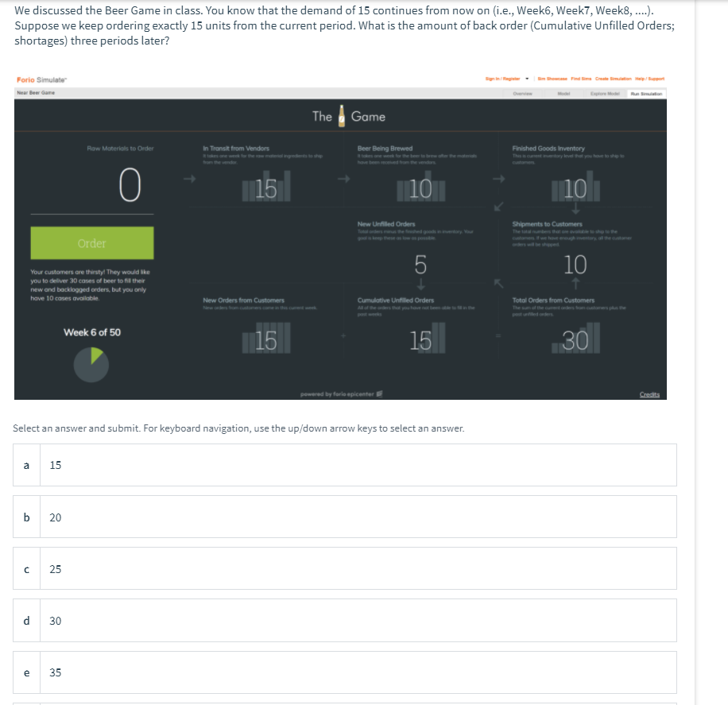The width and height of the screenshot is (728, 705).
Task: Select answer option e: 35
Action: [344, 672]
